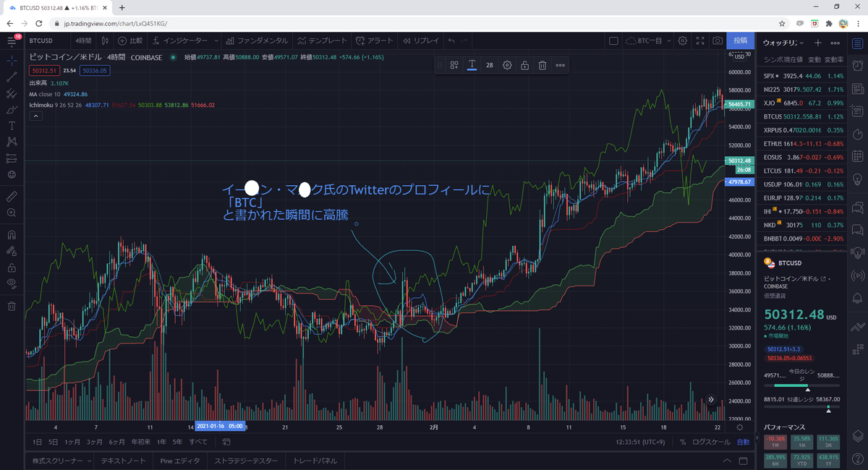This screenshot has width=868, height=470.
Task: Select the 1ヶ月 time range
Action: 72,442
